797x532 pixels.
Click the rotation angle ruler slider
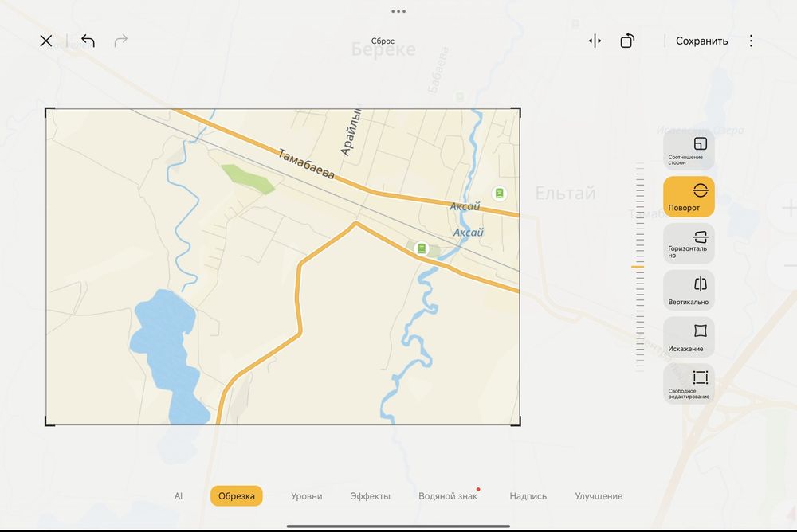tap(639, 267)
